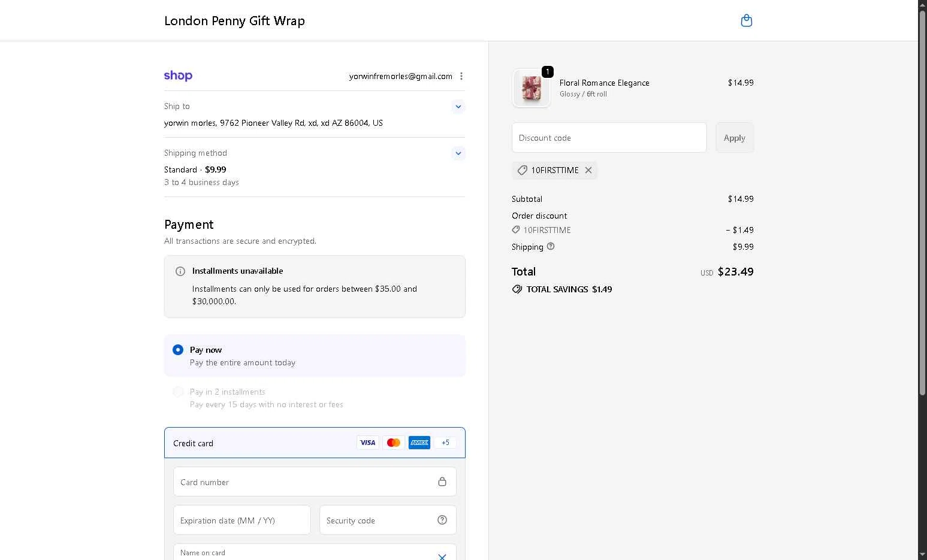Click the Total Savings tag icon
This screenshot has height=560, width=927.
(x=517, y=289)
